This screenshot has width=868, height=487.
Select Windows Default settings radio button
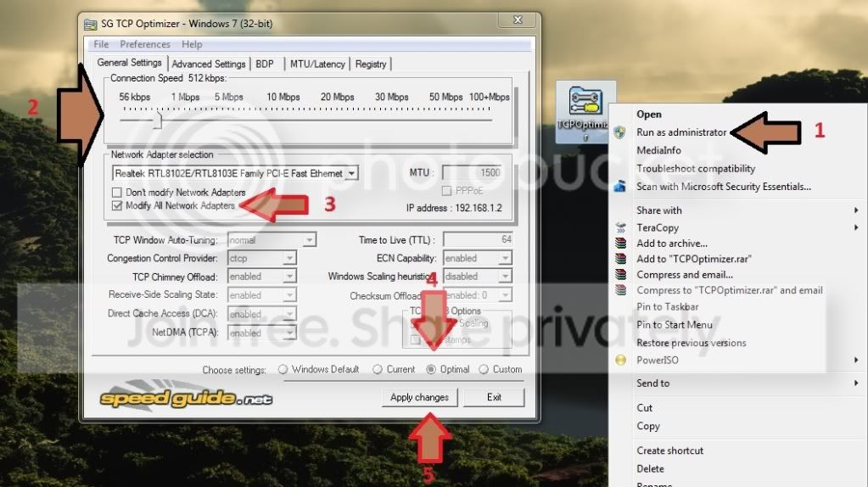click(x=283, y=370)
